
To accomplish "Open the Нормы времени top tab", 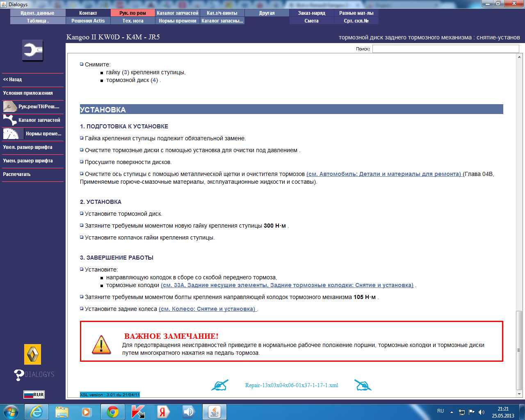I will click(x=178, y=21).
